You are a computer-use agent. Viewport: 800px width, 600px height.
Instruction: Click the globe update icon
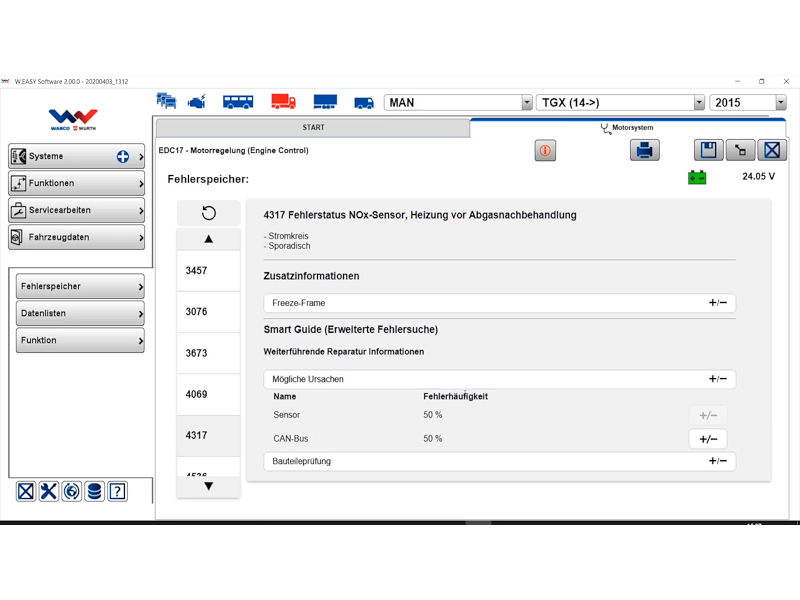coord(72,491)
